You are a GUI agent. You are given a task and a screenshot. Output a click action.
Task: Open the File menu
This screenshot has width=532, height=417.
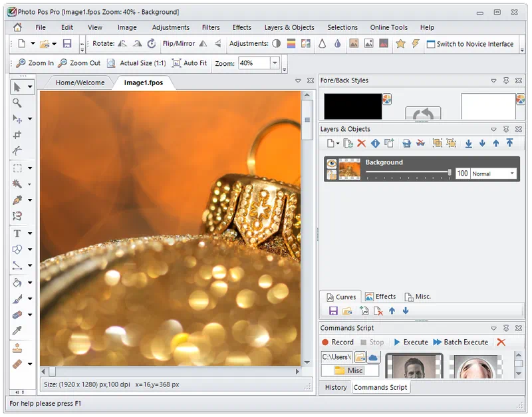[41, 27]
